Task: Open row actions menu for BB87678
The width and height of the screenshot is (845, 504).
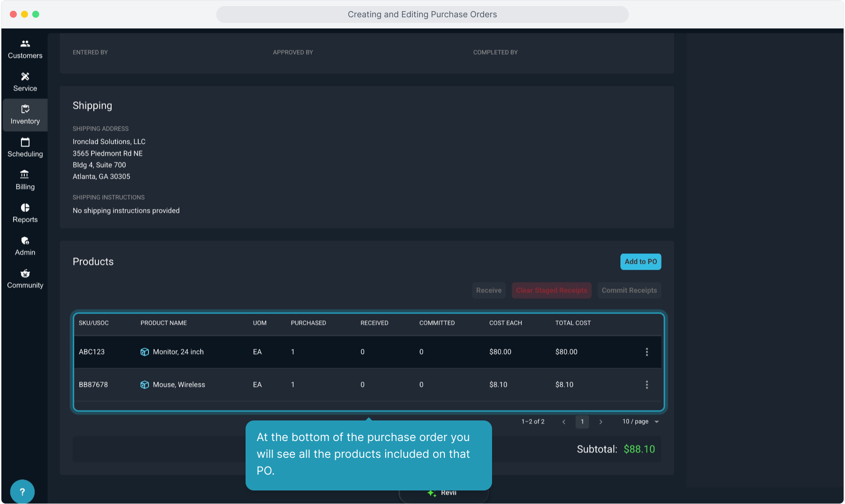Action: click(x=647, y=385)
